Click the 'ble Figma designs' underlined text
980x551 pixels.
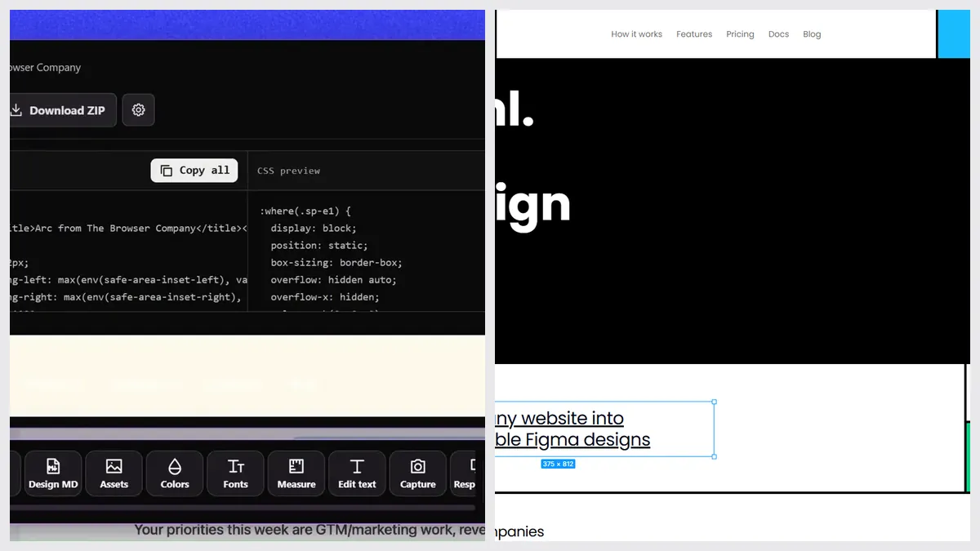[572, 439]
